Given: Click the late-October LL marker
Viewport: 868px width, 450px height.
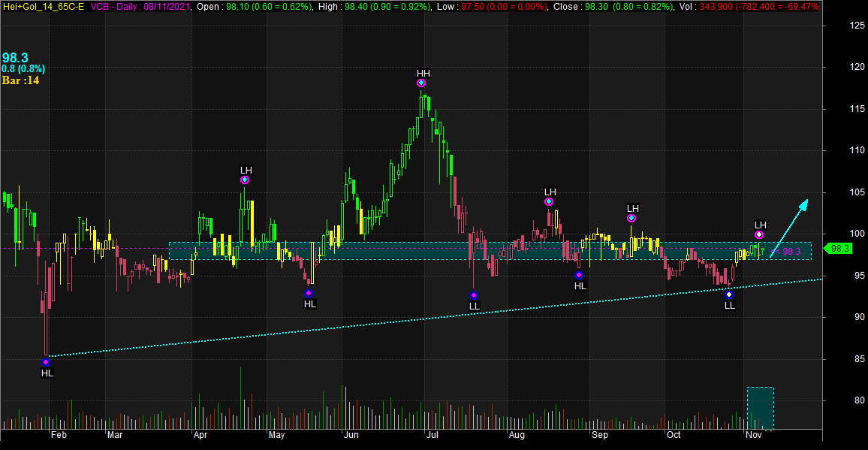Looking at the screenshot, I should pyautogui.click(x=729, y=294).
